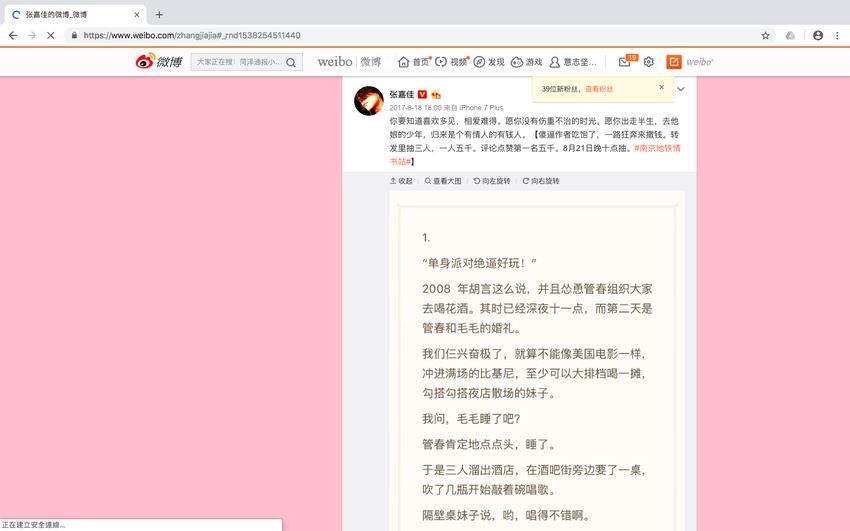This screenshot has height=531, width=850.
Task: Open the settings gear in Weibo navbar
Action: point(648,62)
